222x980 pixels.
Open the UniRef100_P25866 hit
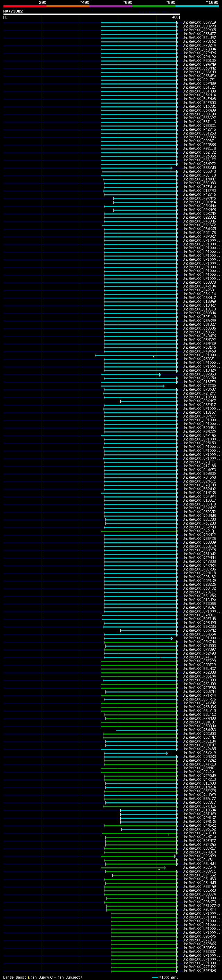(199, 145)
